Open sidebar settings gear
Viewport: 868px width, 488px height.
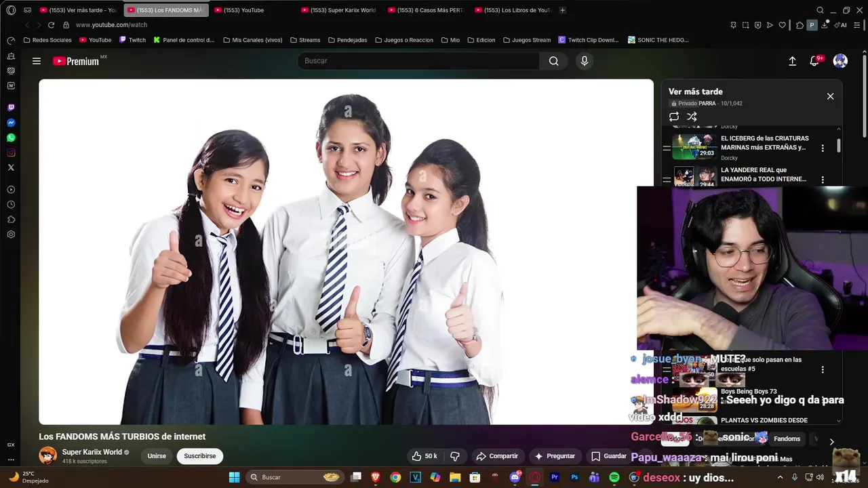click(11, 235)
